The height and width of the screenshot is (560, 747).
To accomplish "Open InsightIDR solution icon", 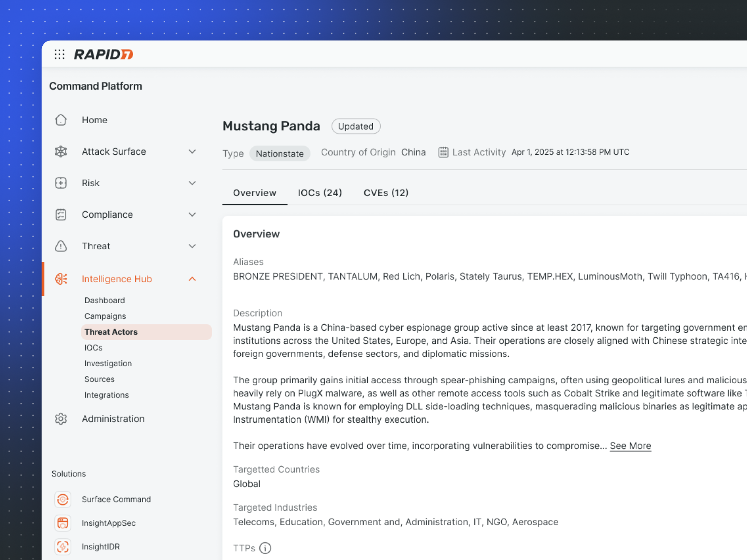I will 63,547.
